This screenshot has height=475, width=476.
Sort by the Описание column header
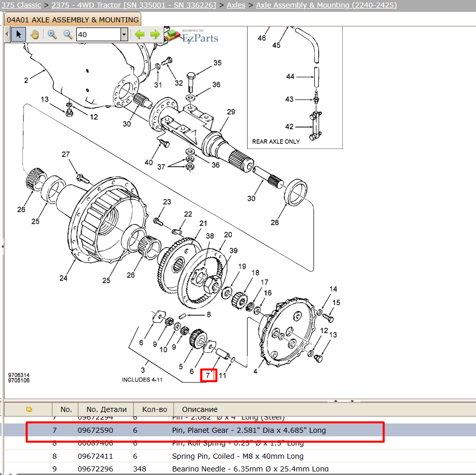[x=199, y=409]
